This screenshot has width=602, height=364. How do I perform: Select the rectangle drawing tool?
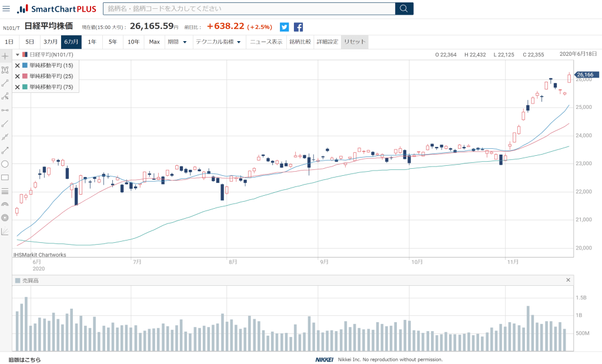point(5,178)
